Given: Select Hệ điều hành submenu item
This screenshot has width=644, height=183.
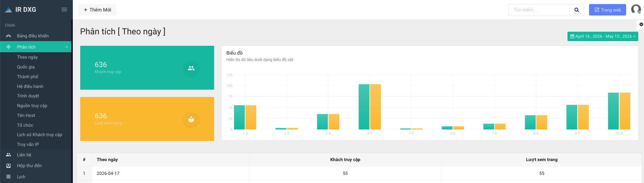Looking at the screenshot, I should point(30,86).
